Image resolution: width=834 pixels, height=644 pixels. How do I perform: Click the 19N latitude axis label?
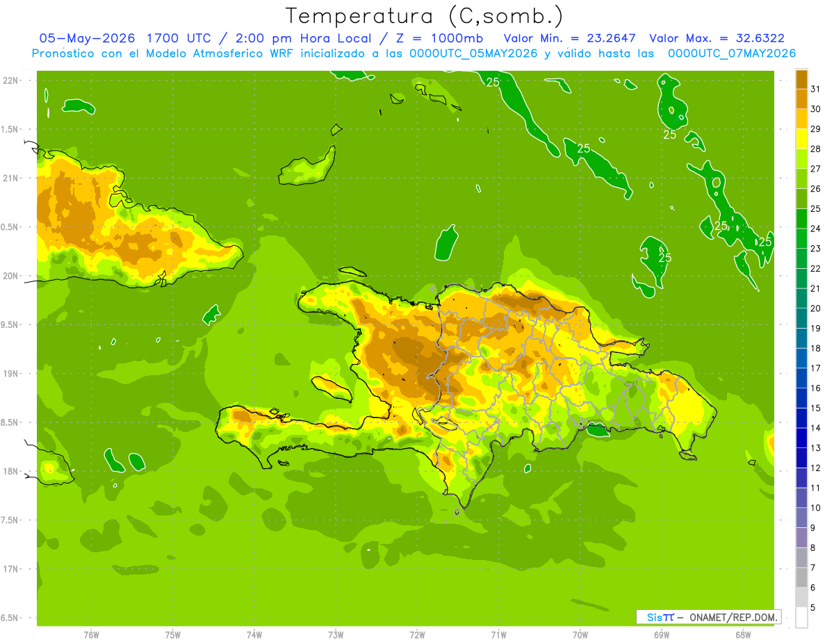coord(10,374)
